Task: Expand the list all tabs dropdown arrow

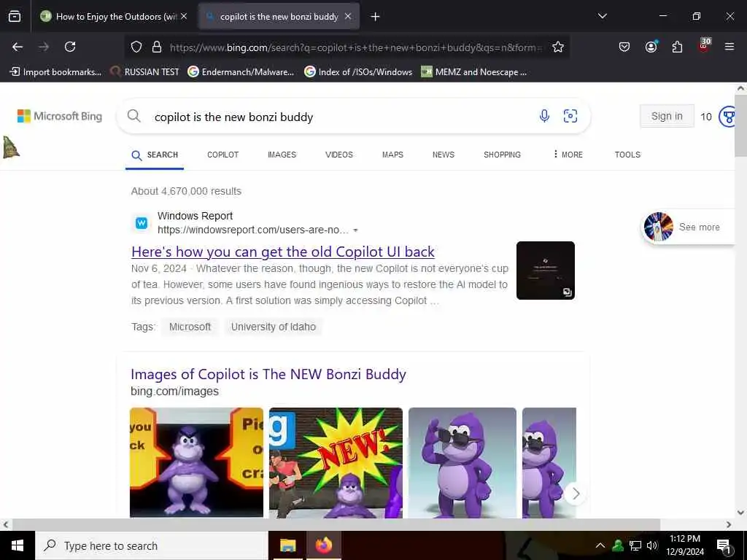Action: coord(603,16)
